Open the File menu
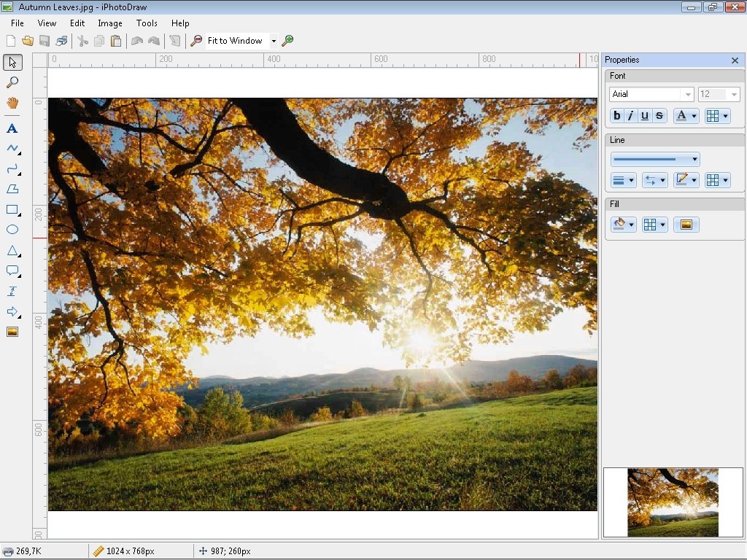The width and height of the screenshot is (747, 560). tap(18, 23)
